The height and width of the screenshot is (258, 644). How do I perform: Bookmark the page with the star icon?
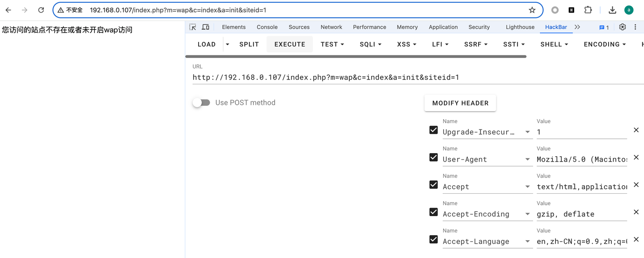click(532, 9)
